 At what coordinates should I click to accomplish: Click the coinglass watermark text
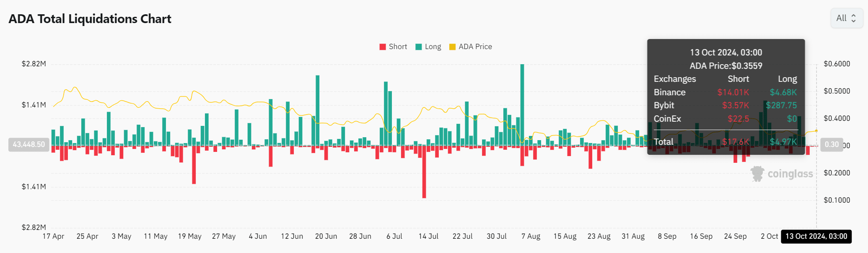[x=790, y=174]
